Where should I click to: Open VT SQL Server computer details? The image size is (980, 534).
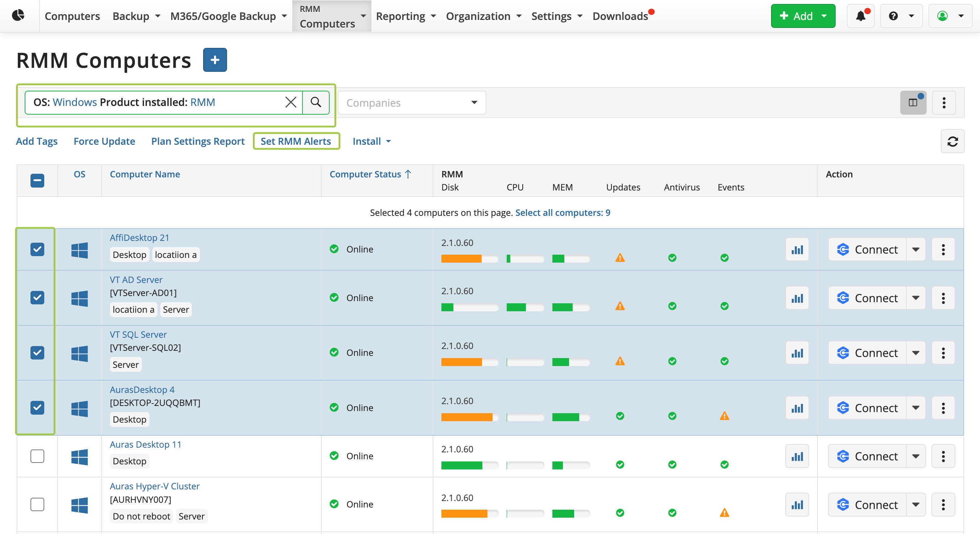tap(138, 334)
